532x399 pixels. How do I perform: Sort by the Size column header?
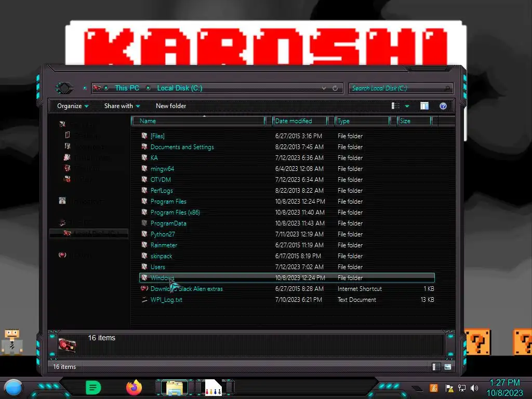pyautogui.click(x=414, y=121)
